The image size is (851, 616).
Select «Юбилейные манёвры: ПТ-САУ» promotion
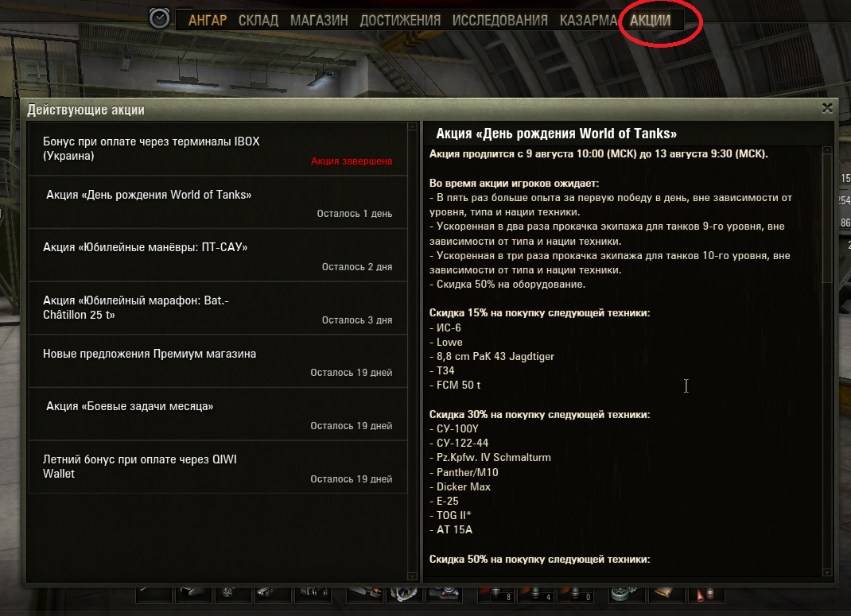[218, 255]
